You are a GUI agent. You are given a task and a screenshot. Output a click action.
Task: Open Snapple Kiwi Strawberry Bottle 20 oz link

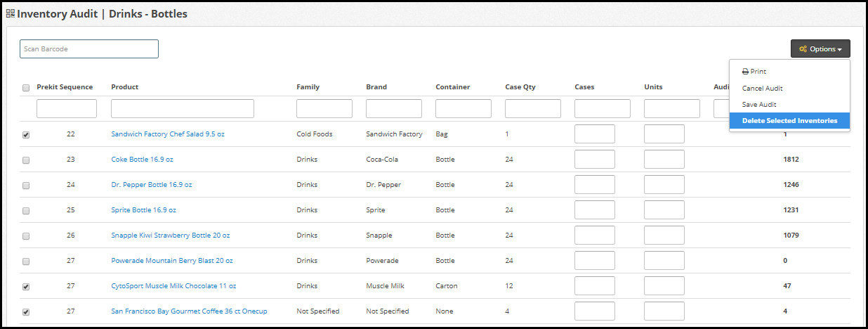[171, 235]
